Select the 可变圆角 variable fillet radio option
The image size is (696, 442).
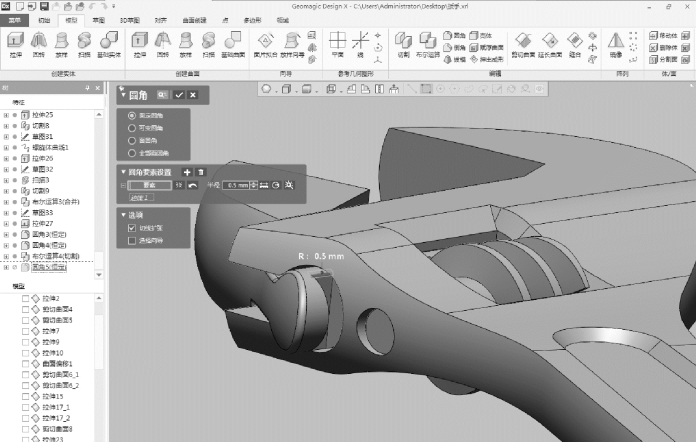pos(131,128)
